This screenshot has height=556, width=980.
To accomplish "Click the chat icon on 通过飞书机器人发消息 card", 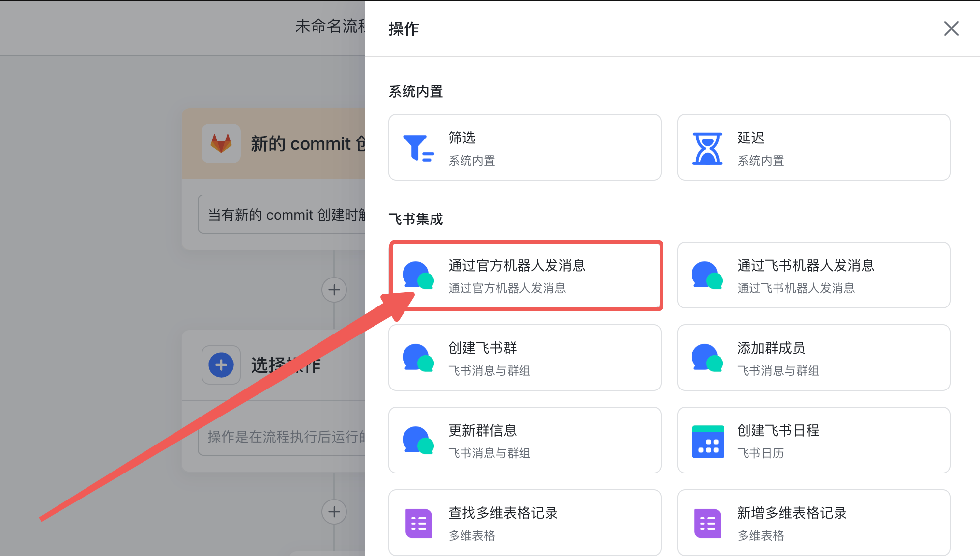I will 707,275.
